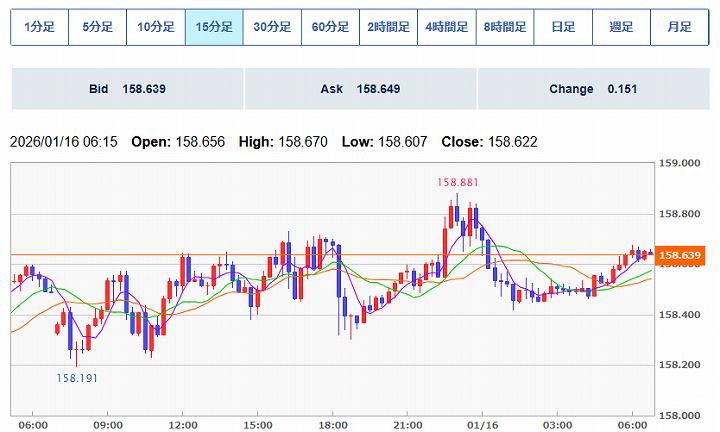
Task: Show the 2時間足 chart
Action: click(388, 27)
